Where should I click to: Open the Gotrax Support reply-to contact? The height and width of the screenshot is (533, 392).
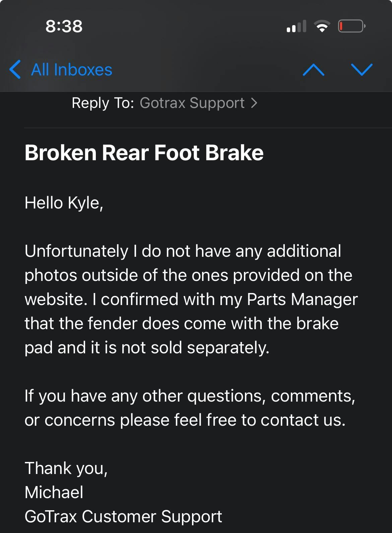(192, 103)
